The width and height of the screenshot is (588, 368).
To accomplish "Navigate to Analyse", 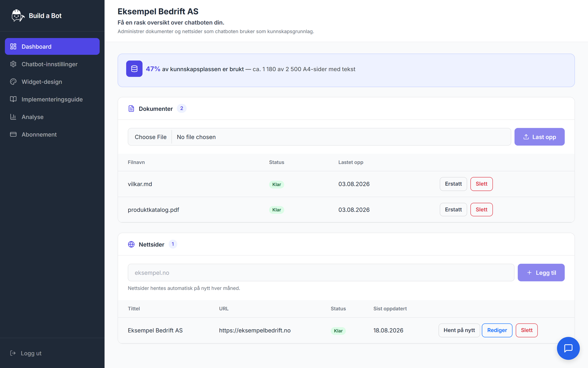I will coord(52,117).
